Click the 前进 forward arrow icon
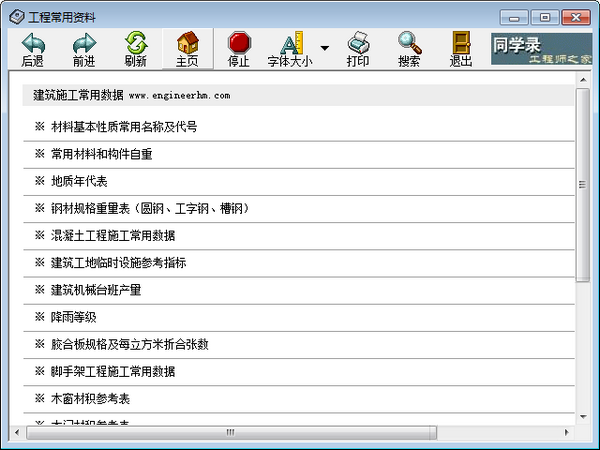Image resolution: width=600 pixels, height=450 pixels. 84,43
